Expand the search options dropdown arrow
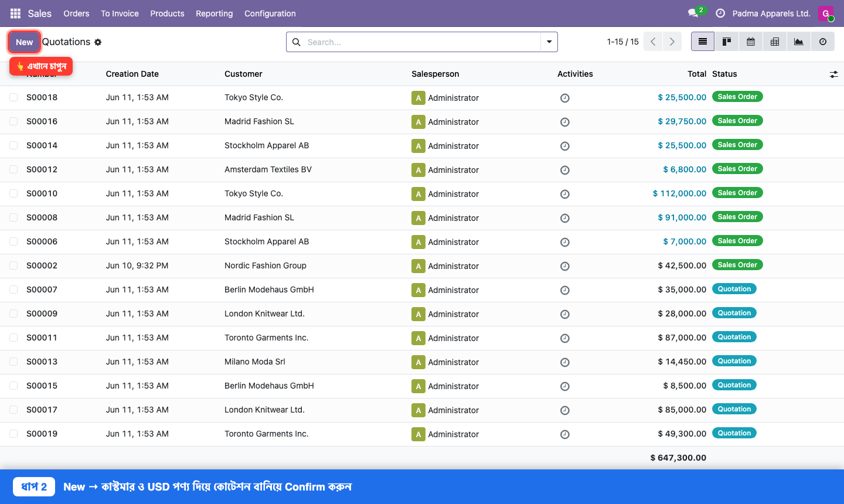Screen dimensions: 844x504 pyautogui.click(x=549, y=42)
